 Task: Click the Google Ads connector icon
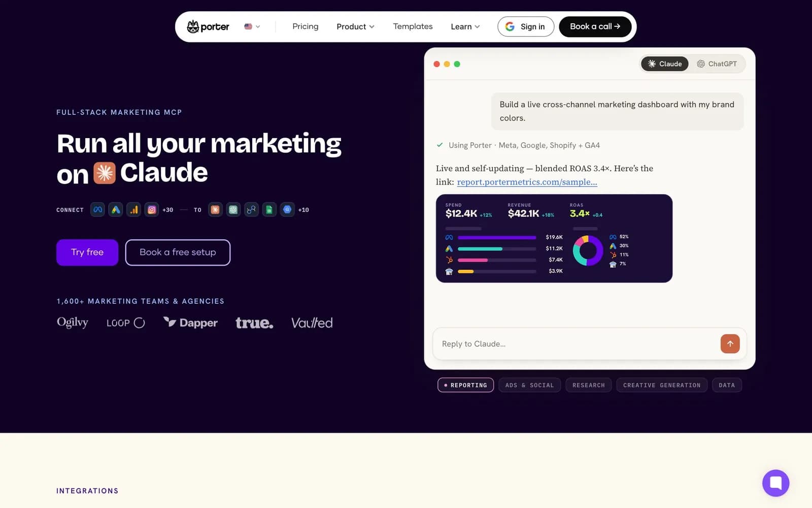pyautogui.click(x=116, y=209)
